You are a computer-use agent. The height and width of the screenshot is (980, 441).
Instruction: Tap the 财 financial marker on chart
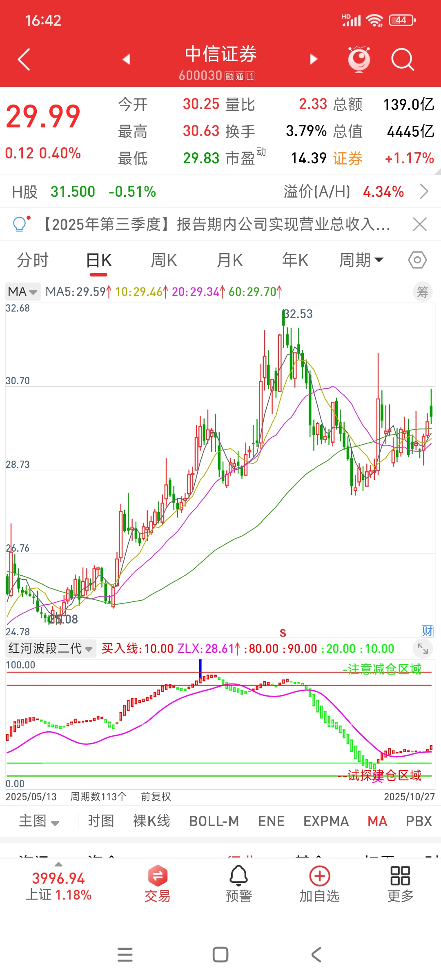(428, 631)
